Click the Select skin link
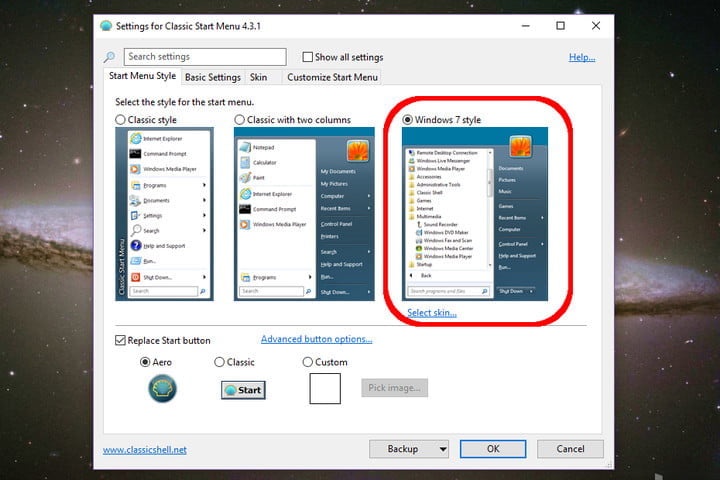Image resolution: width=720 pixels, height=480 pixels. [432, 313]
